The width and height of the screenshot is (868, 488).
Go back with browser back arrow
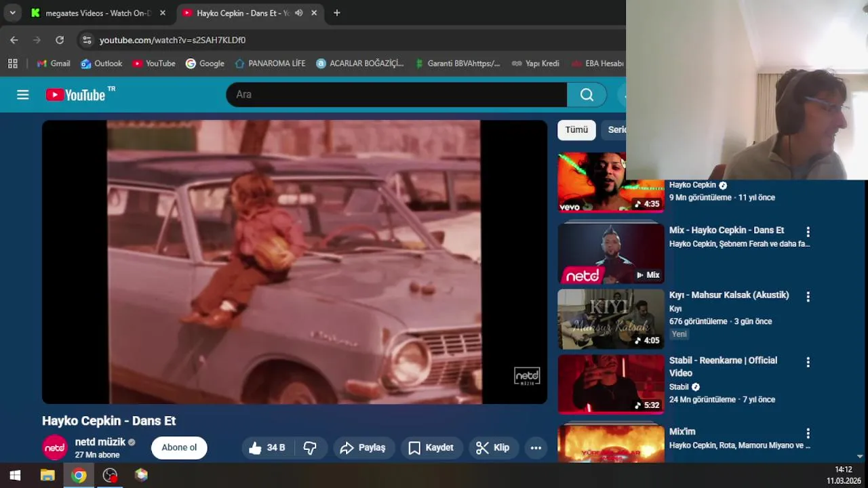(x=14, y=40)
